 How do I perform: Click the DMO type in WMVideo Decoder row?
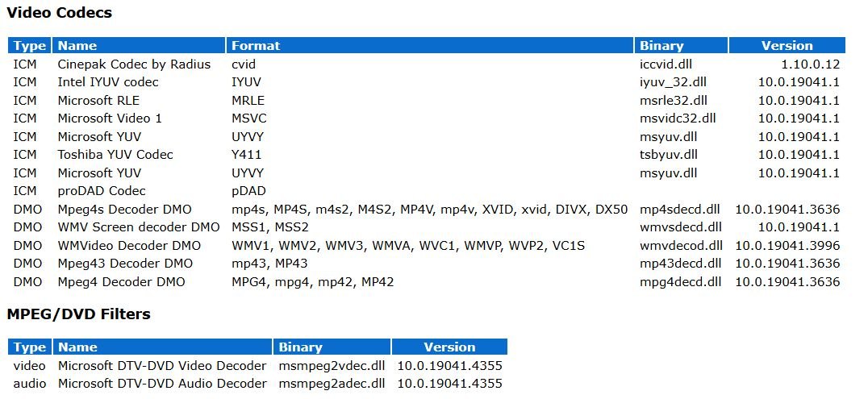[27, 245]
